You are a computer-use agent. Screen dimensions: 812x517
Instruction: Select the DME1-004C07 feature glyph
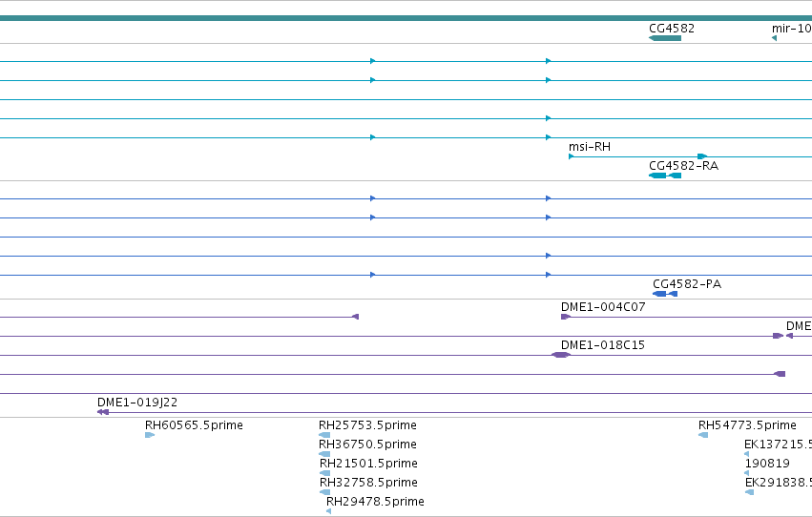pos(566,317)
